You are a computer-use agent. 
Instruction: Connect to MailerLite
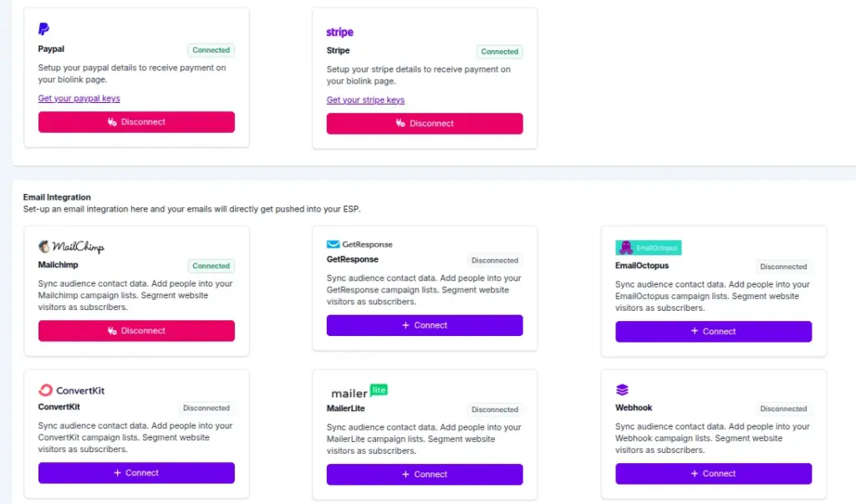point(425,473)
